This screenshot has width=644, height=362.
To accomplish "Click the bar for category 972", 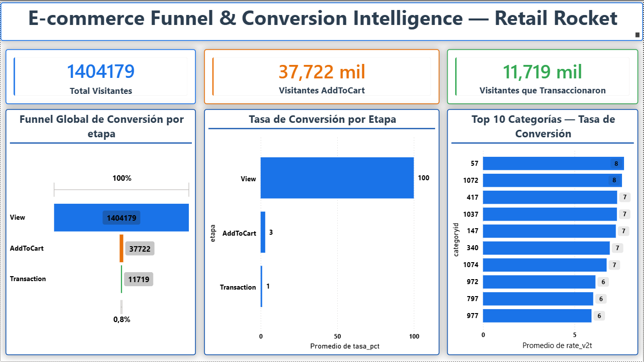I will tap(539, 282).
